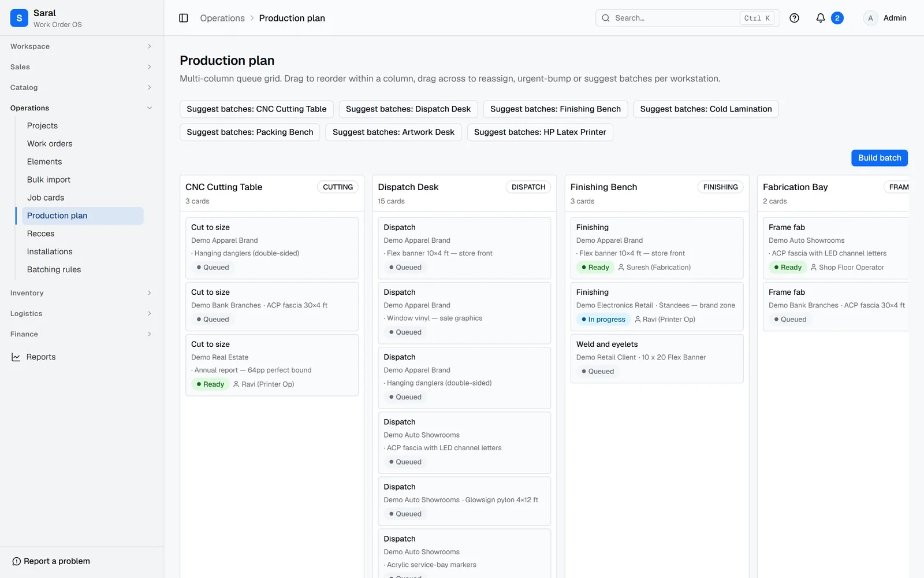This screenshot has width=924, height=578.
Task: Open Projects in the sidebar
Action: point(83,125)
